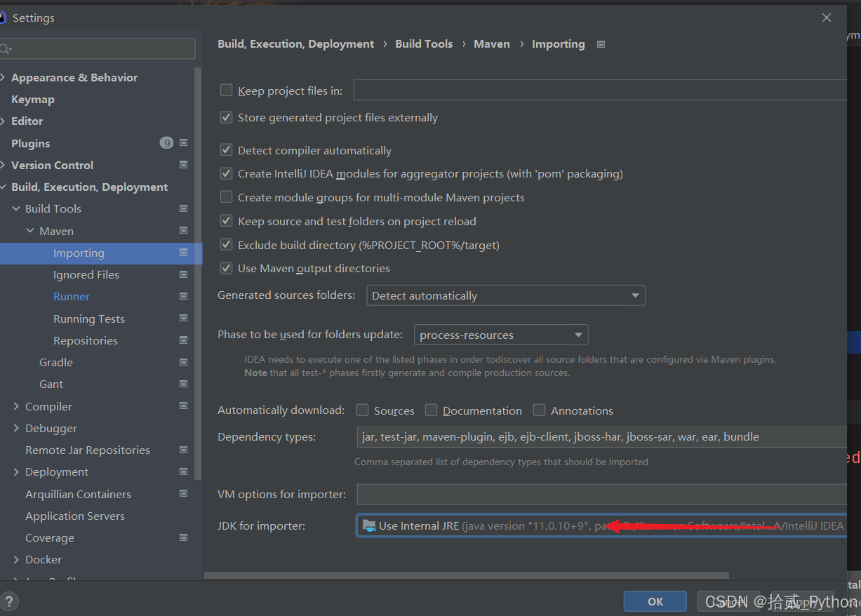The image size is (861, 616).
Task: Click the VM options for importer field
Action: pyautogui.click(x=601, y=494)
